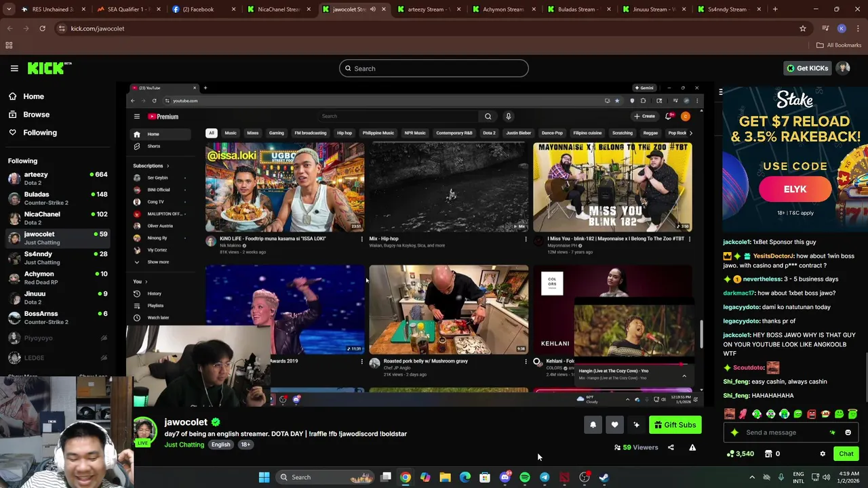Screen dimensions: 868x488
Task: Open File Explorer from taskbar
Action: click(445, 477)
